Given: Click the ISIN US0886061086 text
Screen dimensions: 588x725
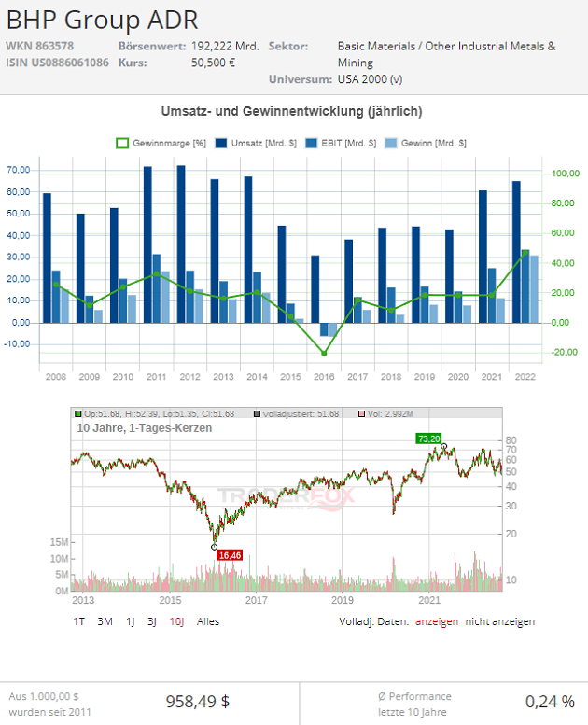Looking at the screenshot, I should coord(57,63).
